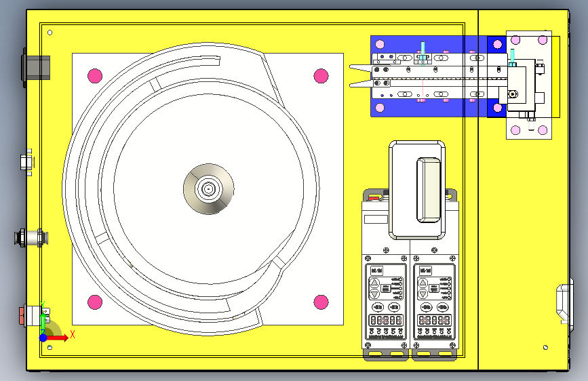Select the gray mounting foot under the left controller
The image size is (588, 381).
pos(386,355)
